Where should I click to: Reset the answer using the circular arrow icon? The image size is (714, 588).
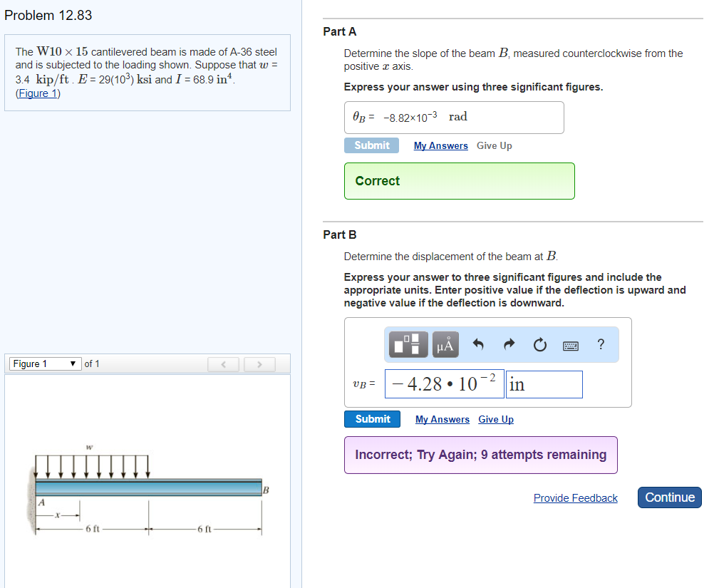pyautogui.click(x=539, y=344)
